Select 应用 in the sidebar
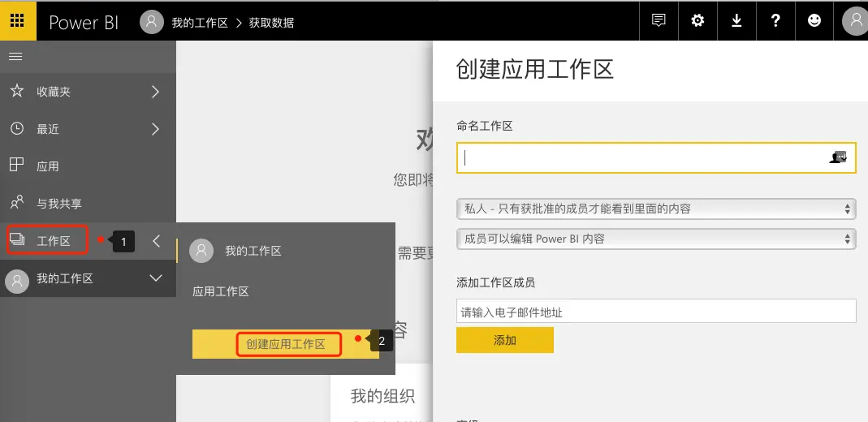 (88, 166)
